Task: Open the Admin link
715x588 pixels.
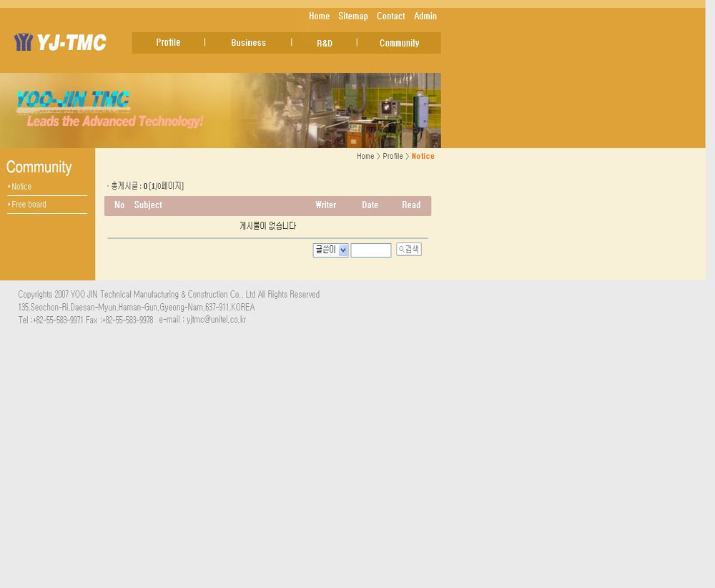Action: tap(425, 16)
